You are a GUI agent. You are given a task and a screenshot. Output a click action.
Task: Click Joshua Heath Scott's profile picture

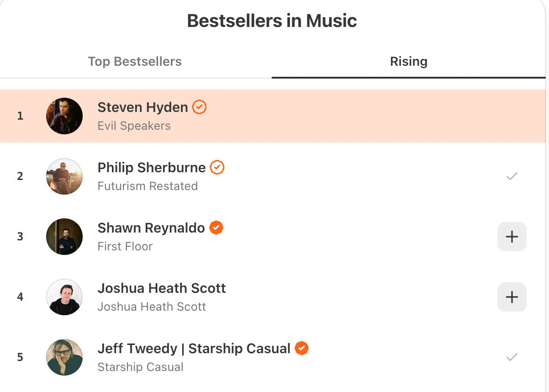(64, 297)
